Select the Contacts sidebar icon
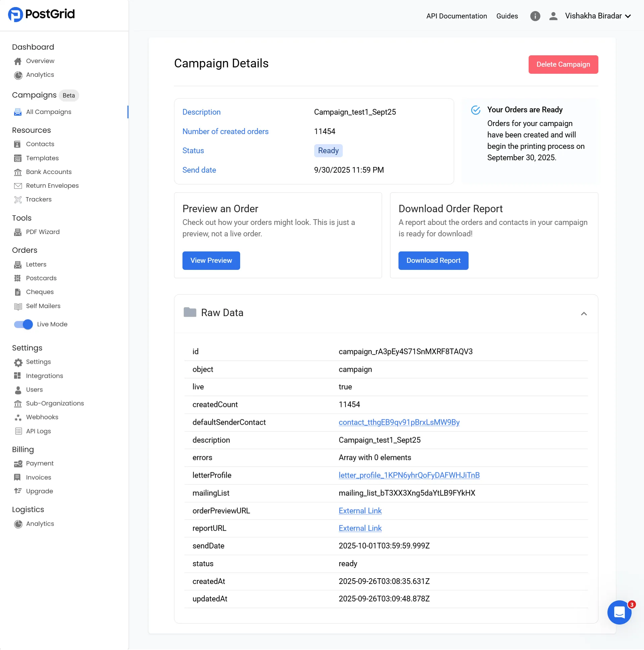 click(x=17, y=144)
